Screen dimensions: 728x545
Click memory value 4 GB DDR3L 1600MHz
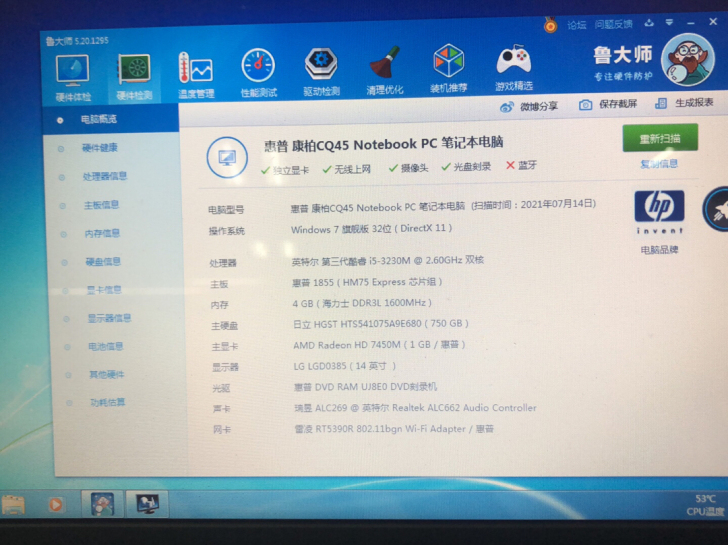click(x=362, y=303)
